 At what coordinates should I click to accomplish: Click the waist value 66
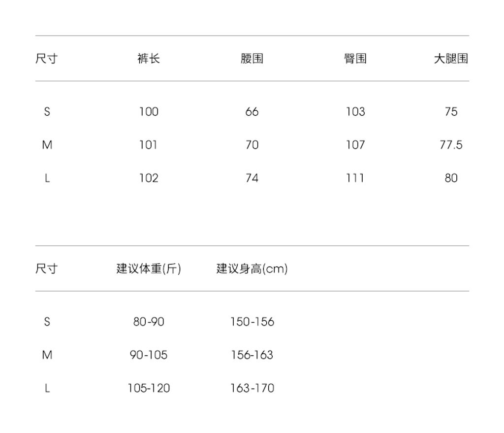(252, 112)
